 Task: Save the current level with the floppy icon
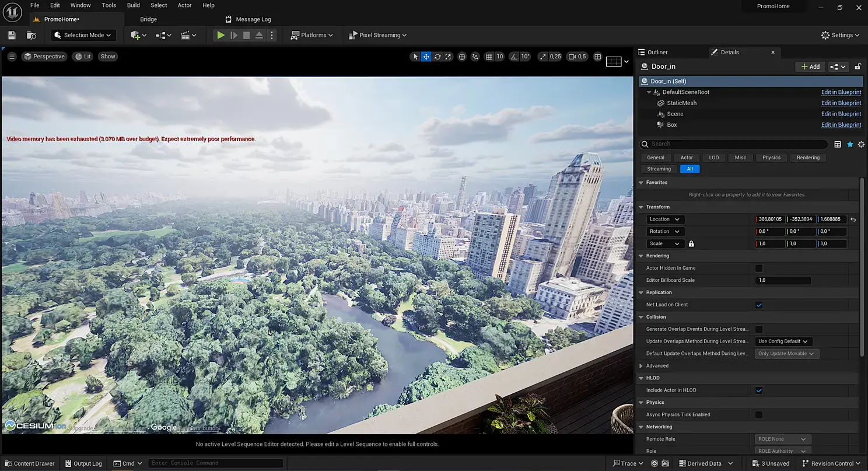click(12, 35)
